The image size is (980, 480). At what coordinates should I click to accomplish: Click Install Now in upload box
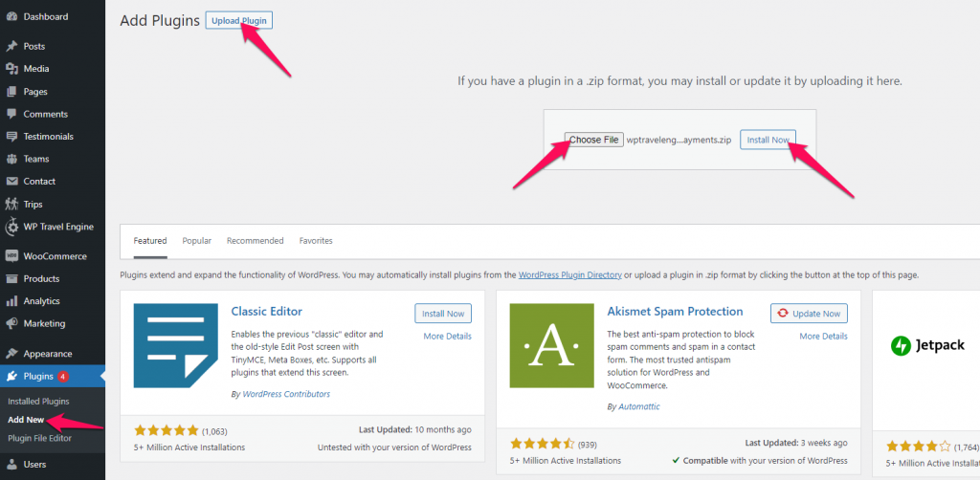click(768, 140)
